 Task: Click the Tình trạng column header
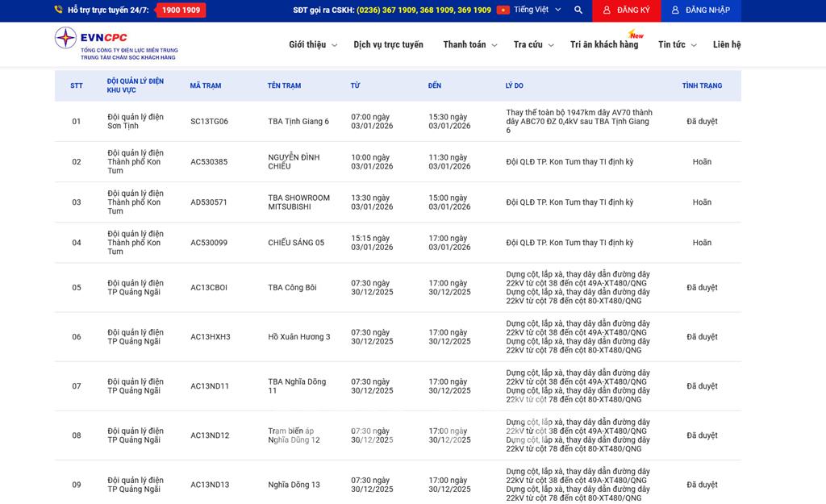702,85
